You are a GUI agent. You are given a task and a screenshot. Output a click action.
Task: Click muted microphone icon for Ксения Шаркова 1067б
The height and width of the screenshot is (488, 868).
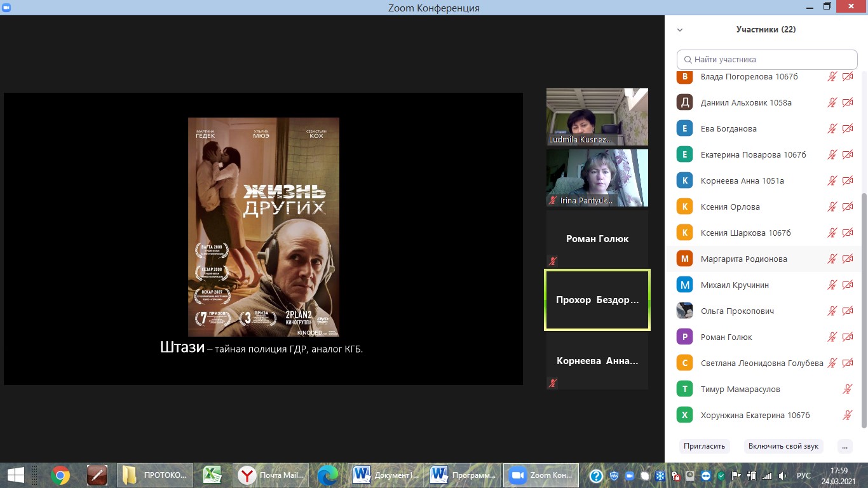(832, 233)
